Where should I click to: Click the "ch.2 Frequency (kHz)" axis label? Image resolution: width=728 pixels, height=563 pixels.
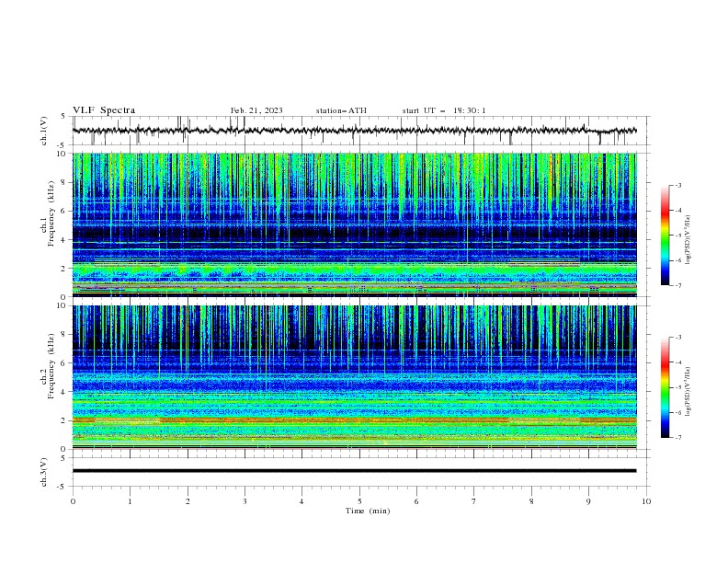(48, 366)
